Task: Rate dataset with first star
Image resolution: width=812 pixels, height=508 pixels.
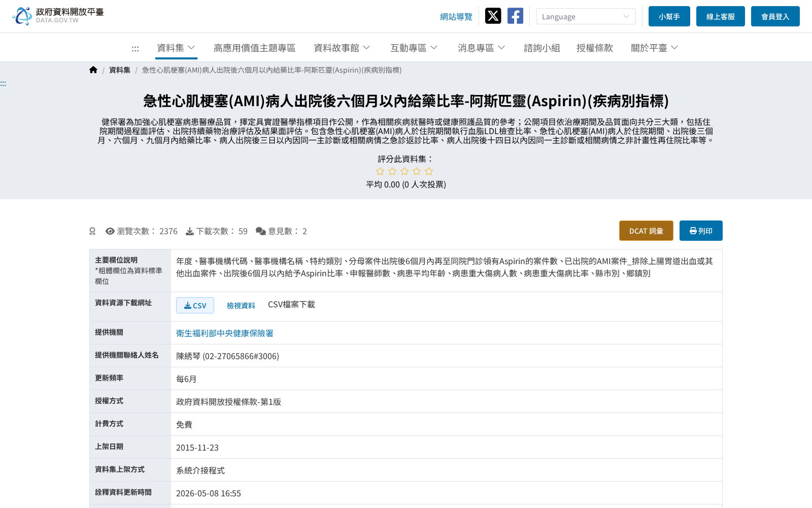Action: [380, 171]
